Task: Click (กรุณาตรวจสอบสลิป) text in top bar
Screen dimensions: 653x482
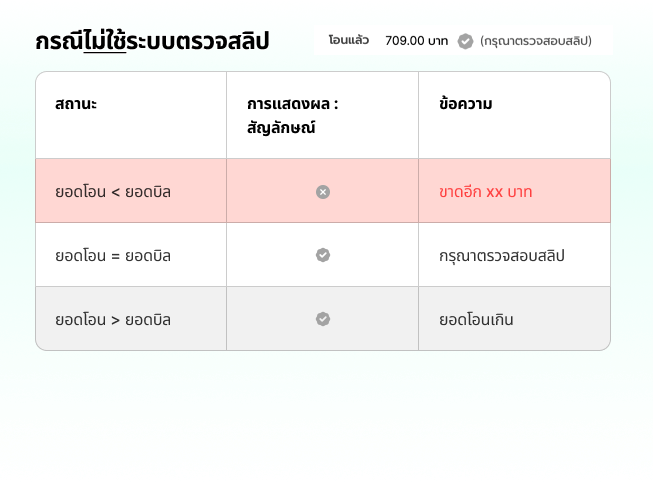Action: pyautogui.click(x=536, y=41)
